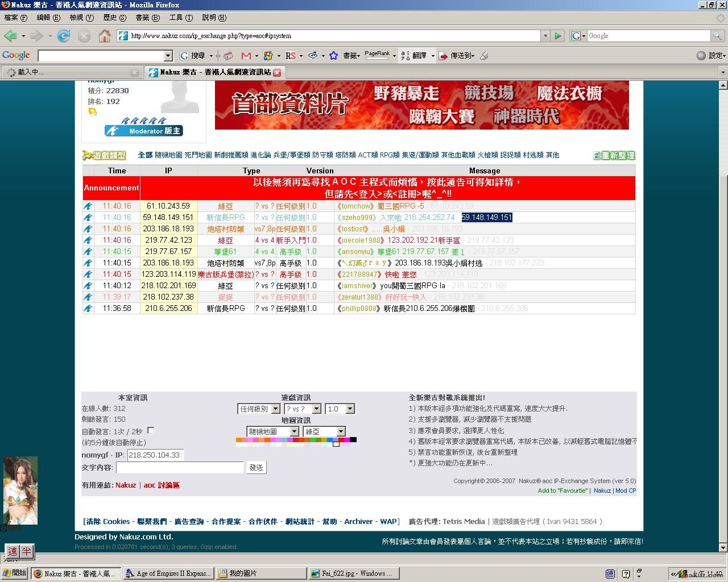This screenshot has width=728, height=582.
Task: Open the Gmail icon in Google toolbar
Action: coord(246,56)
